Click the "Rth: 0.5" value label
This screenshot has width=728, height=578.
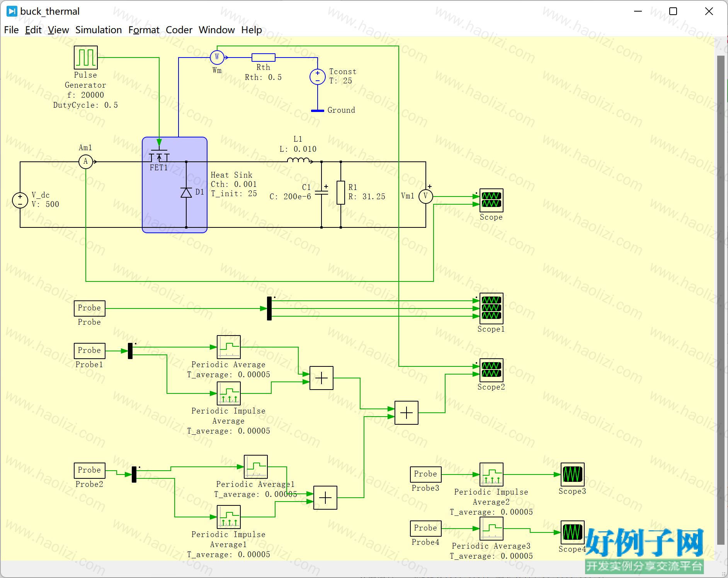click(263, 77)
